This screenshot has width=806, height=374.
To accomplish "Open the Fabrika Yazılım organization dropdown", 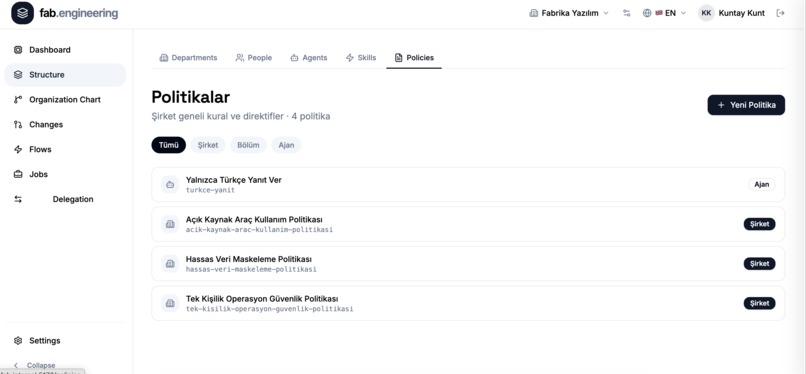I will [x=569, y=13].
